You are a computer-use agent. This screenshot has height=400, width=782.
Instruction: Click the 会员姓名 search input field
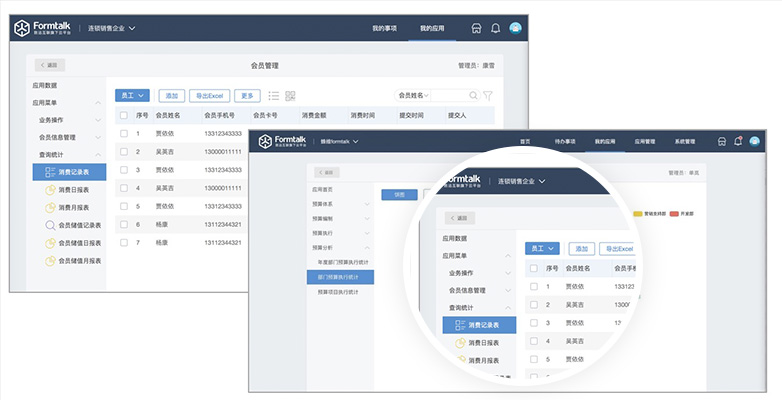(x=430, y=96)
